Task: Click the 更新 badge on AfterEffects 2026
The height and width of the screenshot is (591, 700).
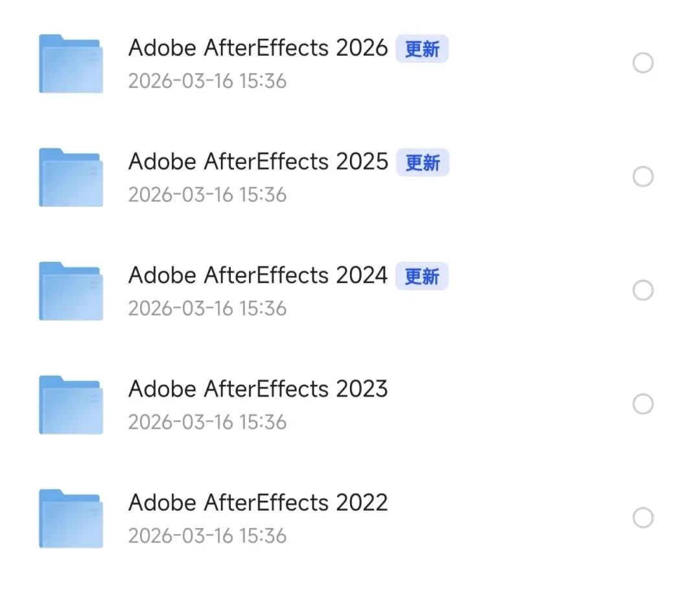Action: tap(422, 49)
